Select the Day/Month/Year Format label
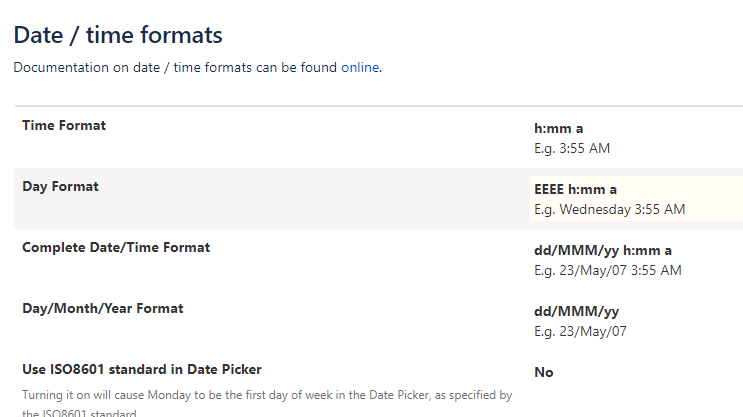This screenshot has height=417, width=743. click(x=103, y=308)
